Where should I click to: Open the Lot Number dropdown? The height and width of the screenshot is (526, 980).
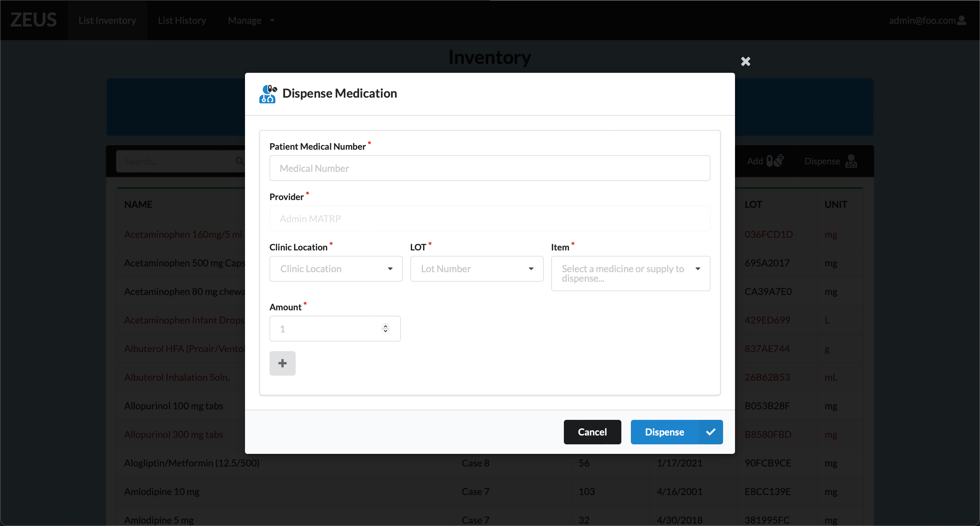(x=477, y=268)
